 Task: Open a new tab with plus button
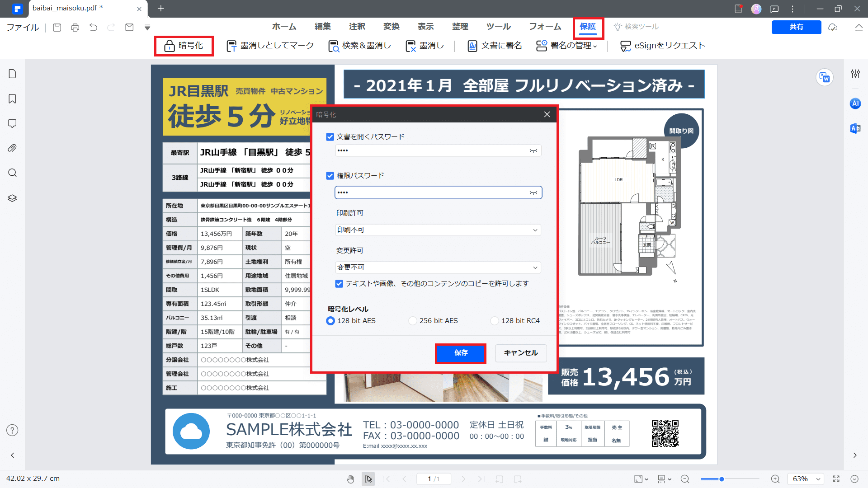point(161,9)
